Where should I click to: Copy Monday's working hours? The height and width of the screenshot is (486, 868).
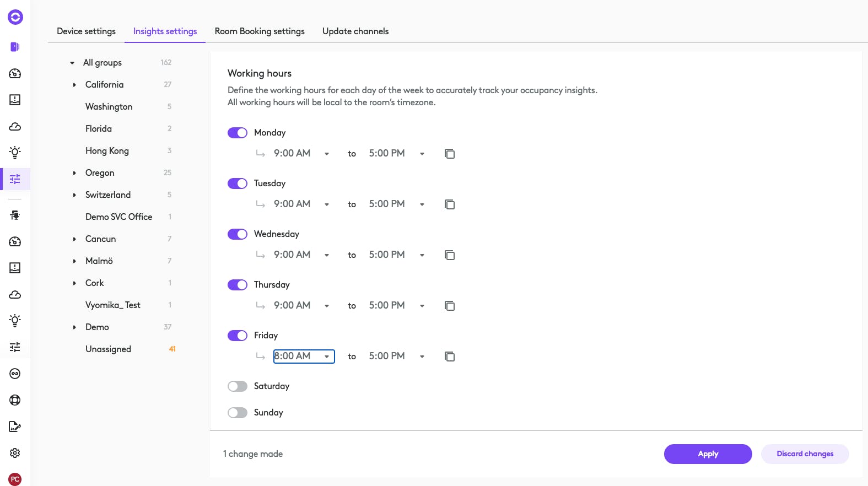(450, 154)
